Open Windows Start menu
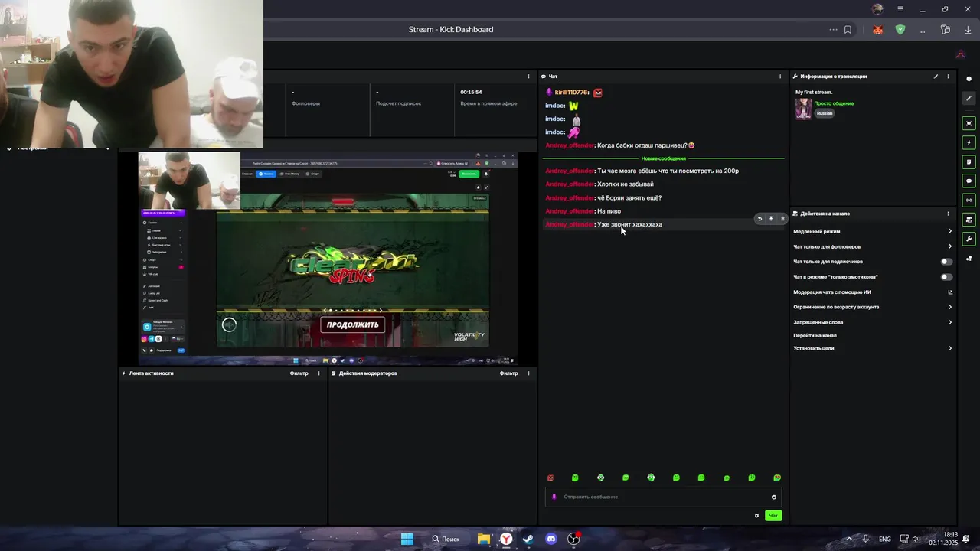Image resolution: width=980 pixels, height=551 pixels. 407,539
